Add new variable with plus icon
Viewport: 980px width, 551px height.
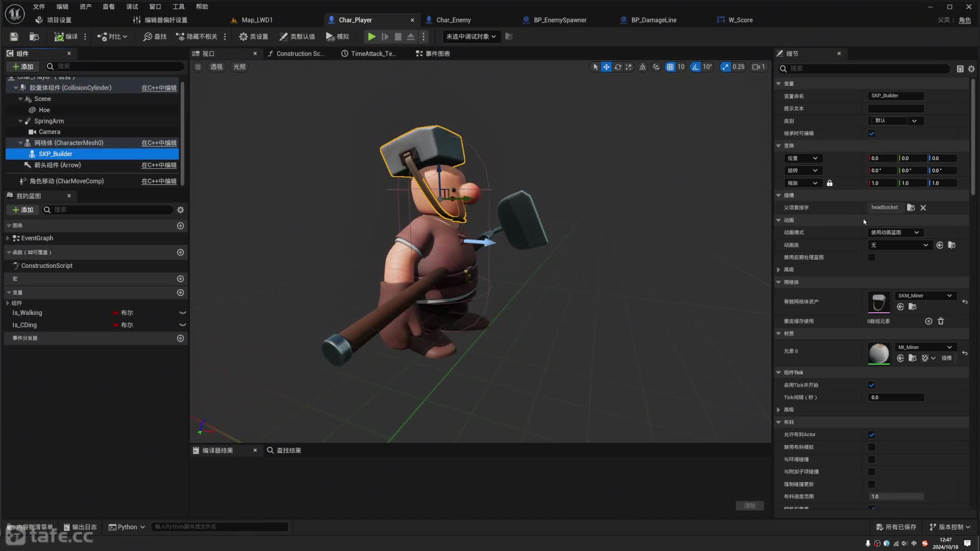[180, 292]
